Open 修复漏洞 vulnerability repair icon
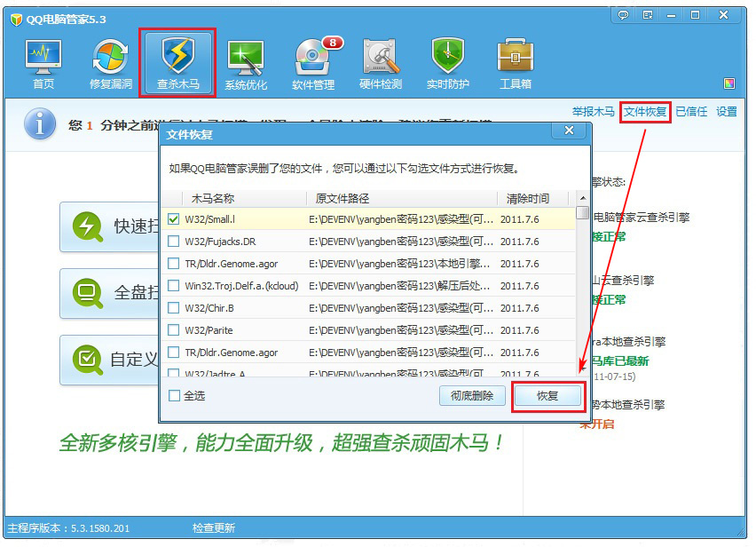 tap(111, 63)
